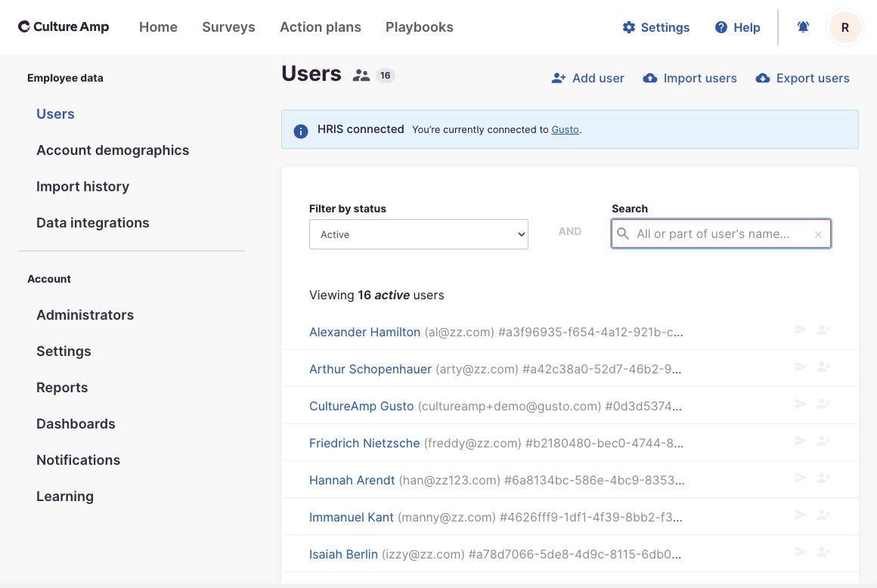
Task: Click the Import users cloud icon
Action: (x=650, y=79)
